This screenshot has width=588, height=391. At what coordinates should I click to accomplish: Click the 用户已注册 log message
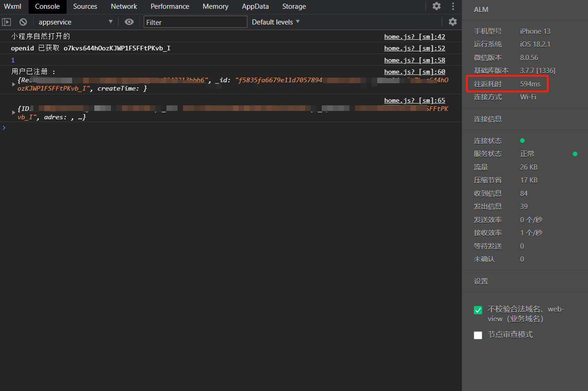[33, 72]
